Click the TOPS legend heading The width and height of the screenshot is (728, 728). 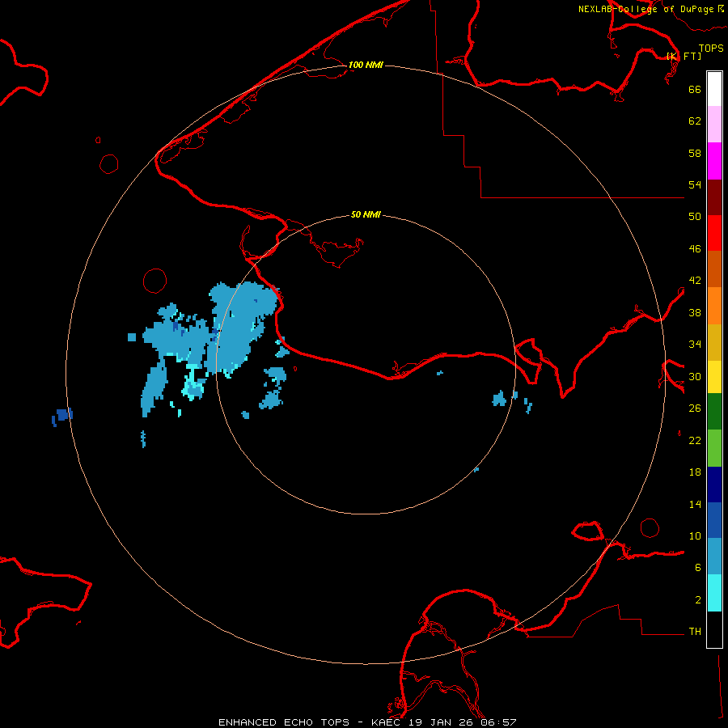[711, 48]
